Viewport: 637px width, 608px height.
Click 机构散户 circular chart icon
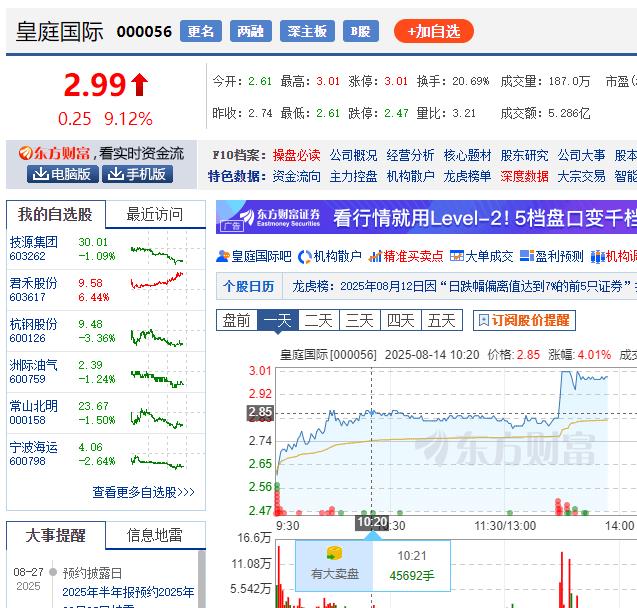[x=305, y=257]
